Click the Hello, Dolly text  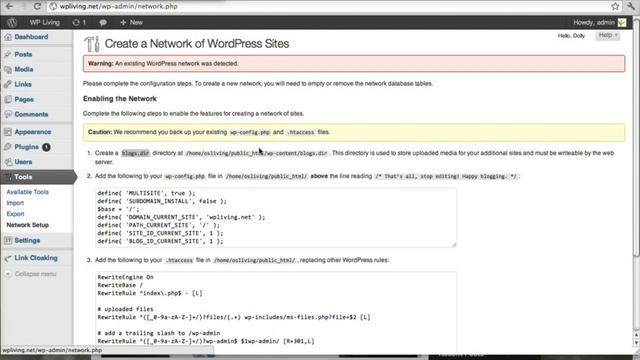(571, 36)
